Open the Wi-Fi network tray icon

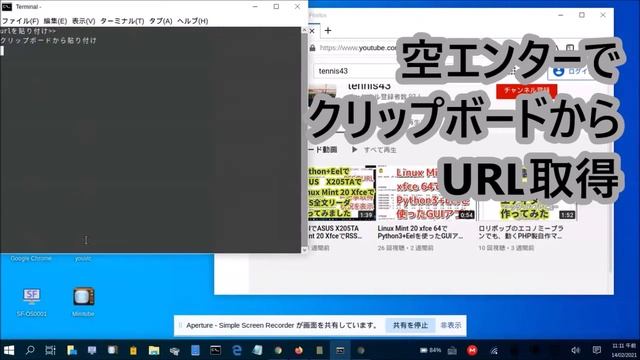click(494, 351)
